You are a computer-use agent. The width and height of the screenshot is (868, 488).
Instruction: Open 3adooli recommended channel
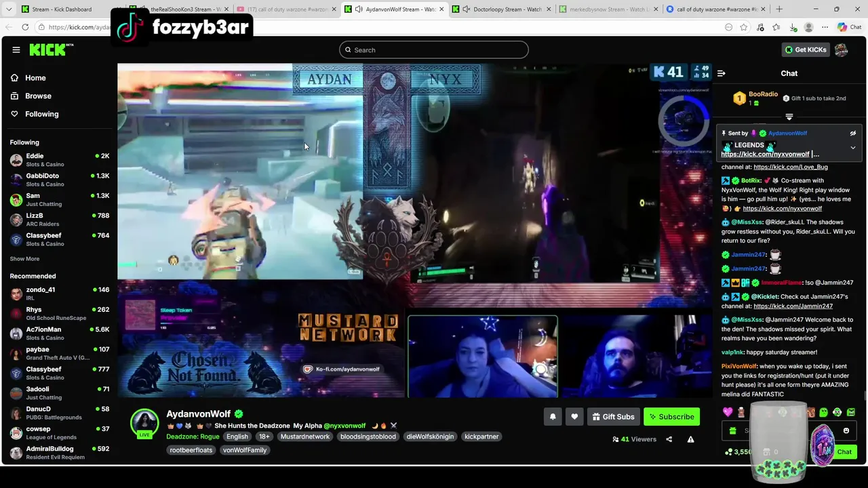coord(60,393)
